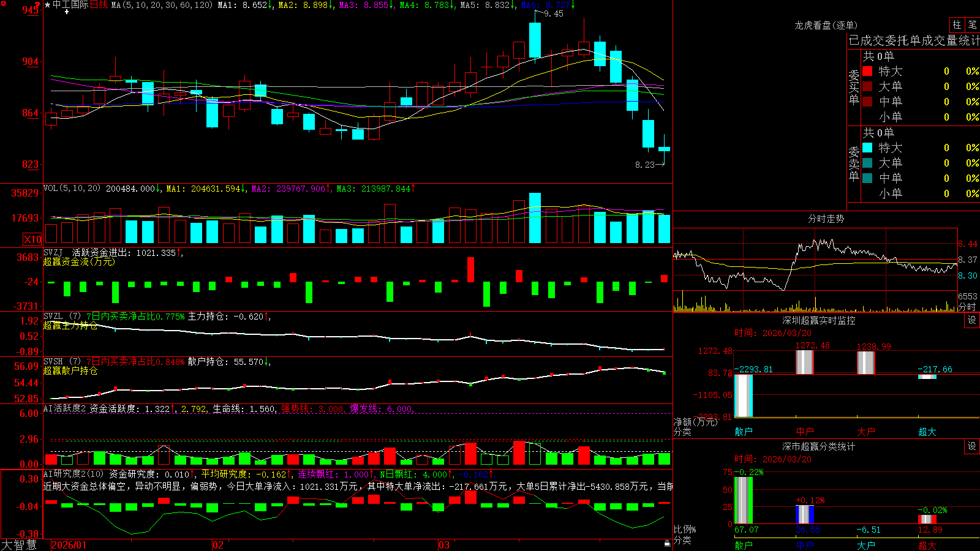Screen dimensions: 980x551
Task: Click the 委卖单 vertical label
Action: (x=854, y=163)
